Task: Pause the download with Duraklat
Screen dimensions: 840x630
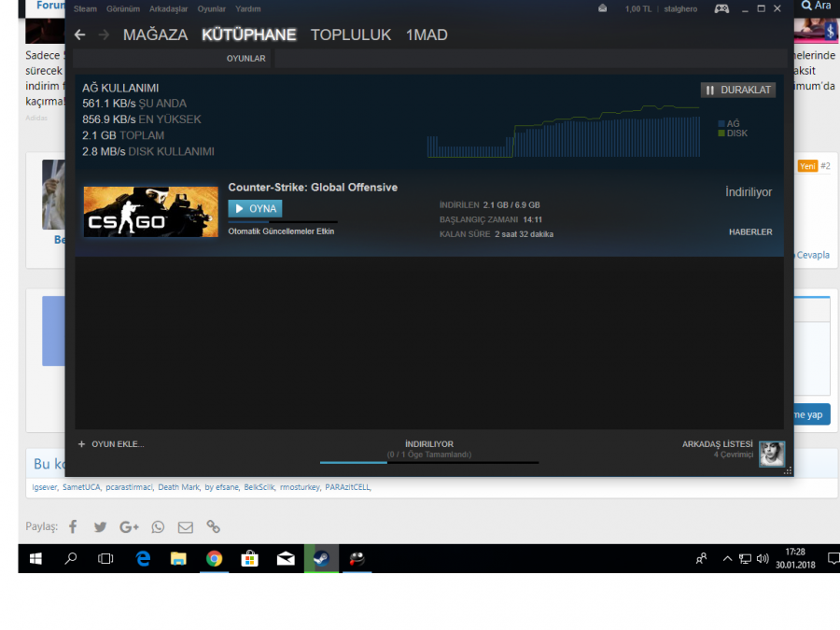Action: click(x=738, y=90)
